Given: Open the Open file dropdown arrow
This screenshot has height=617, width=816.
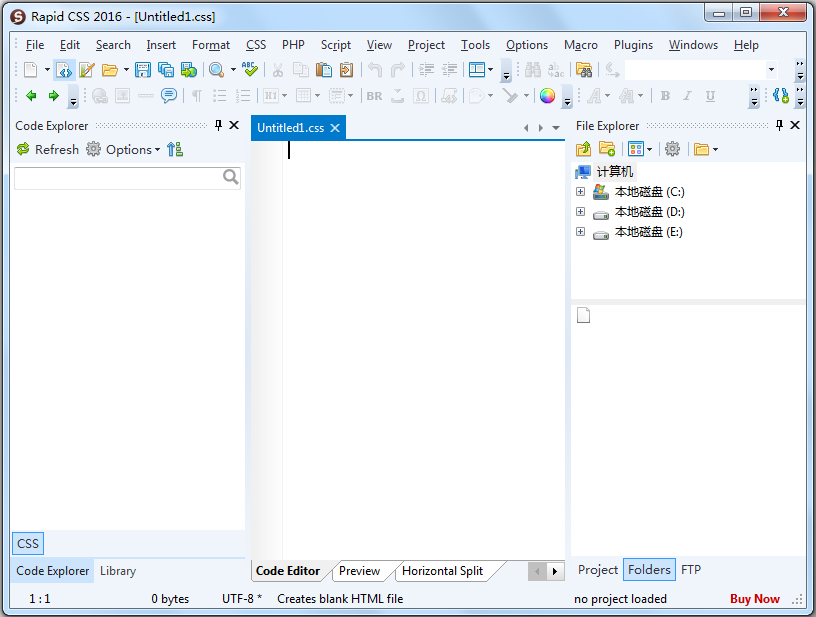Looking at the screenshot, I should [x=126, y=70].
